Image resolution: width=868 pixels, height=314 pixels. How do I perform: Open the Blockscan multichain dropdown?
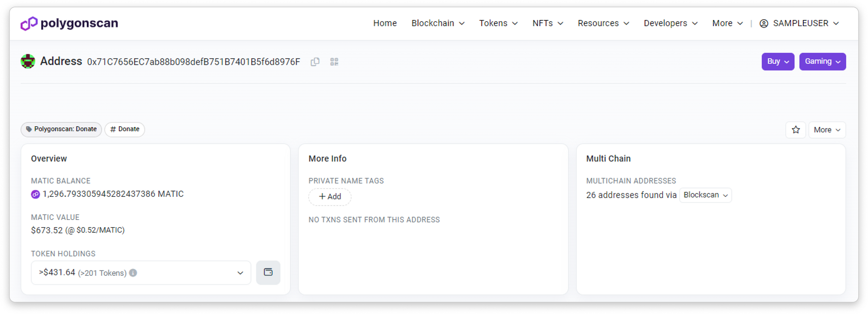click(705, 195)
